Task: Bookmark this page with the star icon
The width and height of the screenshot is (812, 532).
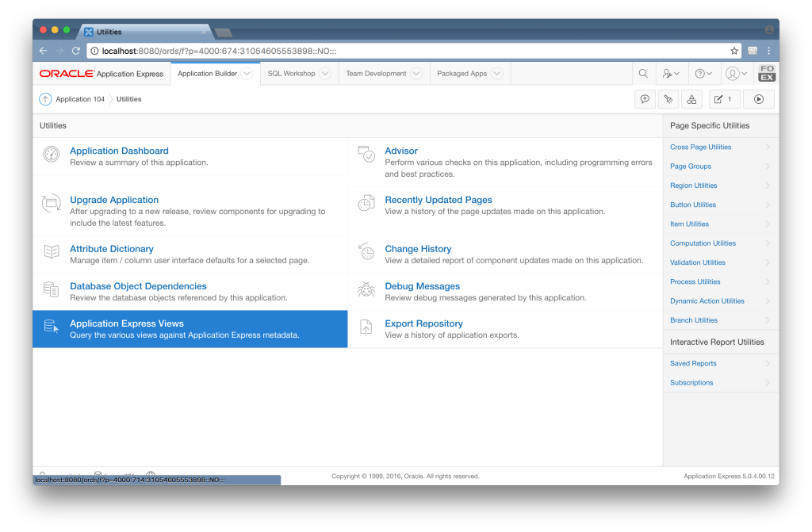Action: (x=733, y=51)
